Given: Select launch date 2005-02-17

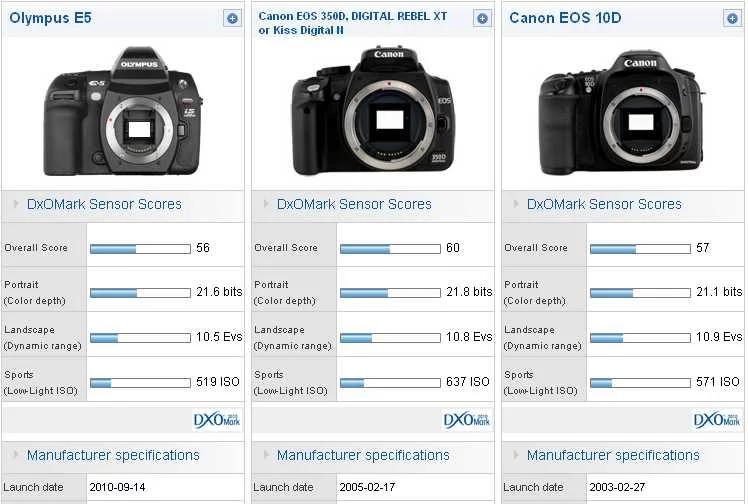Looking at the screenshot, I should click(x=367, y=487).
